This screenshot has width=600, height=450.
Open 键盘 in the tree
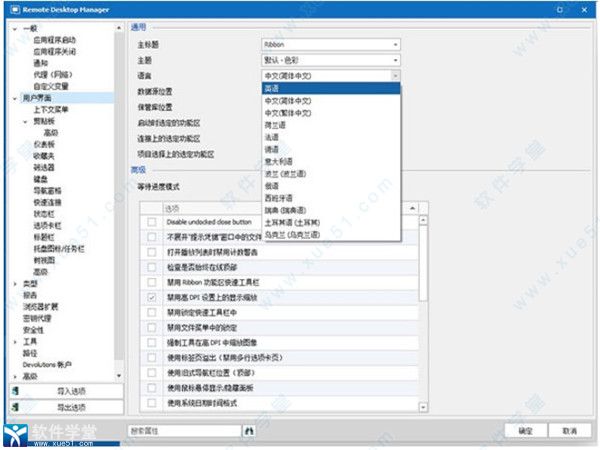(41, 179)
